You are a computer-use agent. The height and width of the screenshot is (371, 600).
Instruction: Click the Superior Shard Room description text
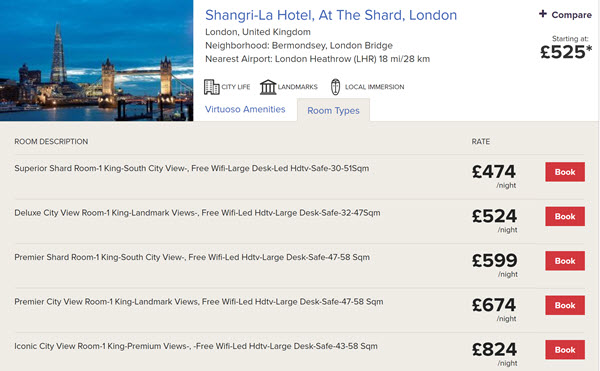pyautogui.click(x=192, y=168)
